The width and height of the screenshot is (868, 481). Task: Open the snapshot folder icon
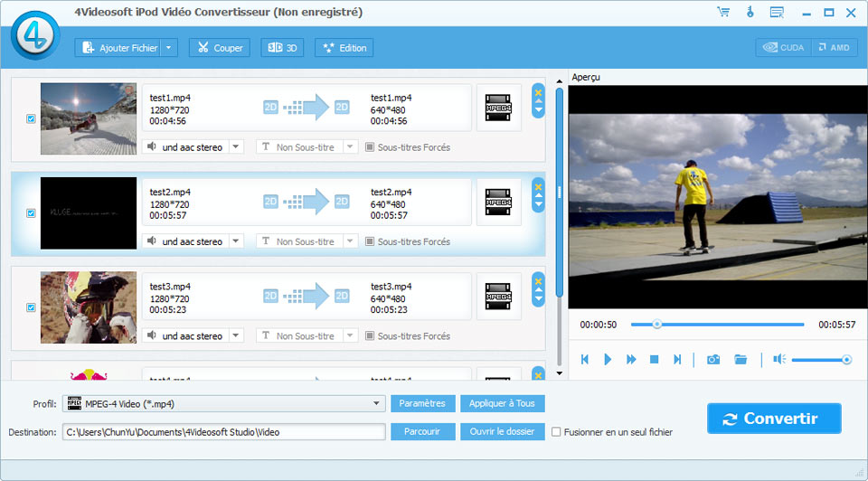[x=741, y=360]
